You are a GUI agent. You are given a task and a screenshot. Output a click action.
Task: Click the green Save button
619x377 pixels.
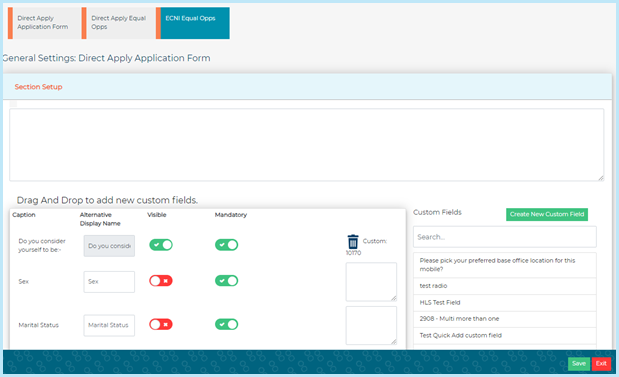point(579,364)
